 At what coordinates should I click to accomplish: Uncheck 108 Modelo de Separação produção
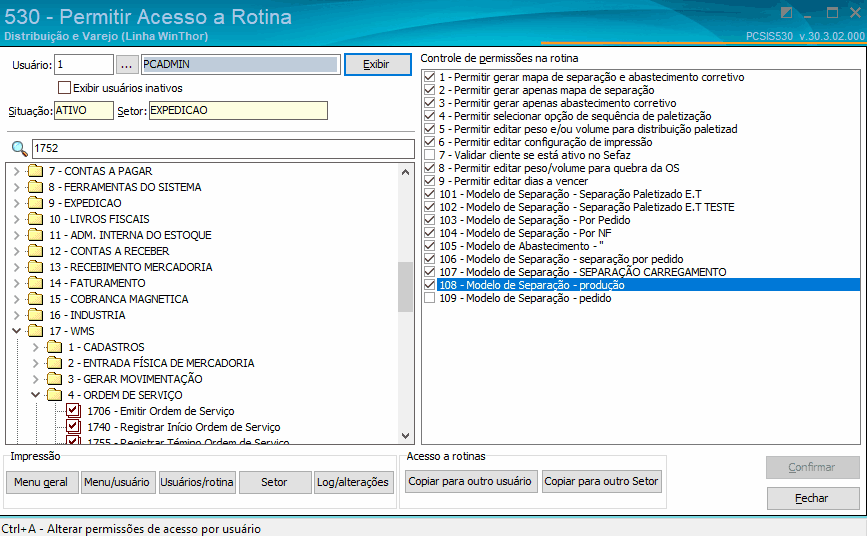pyautogui.click(x=430, y=285)
